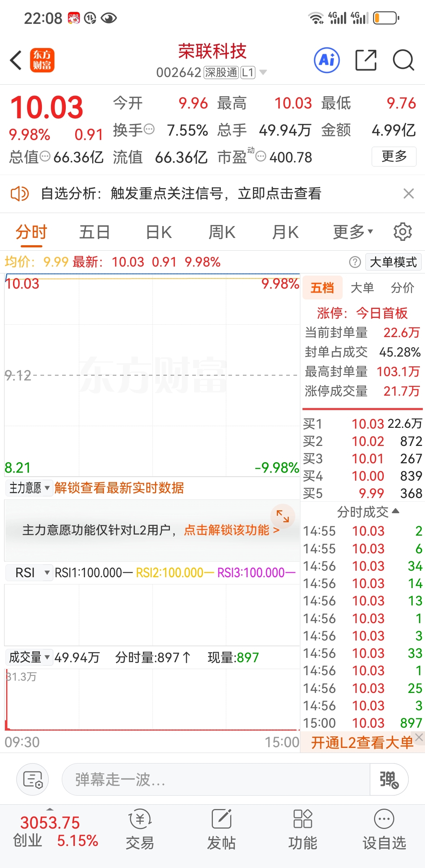
Task: Collapse the 分时成交 list
Action: (368, 512)
